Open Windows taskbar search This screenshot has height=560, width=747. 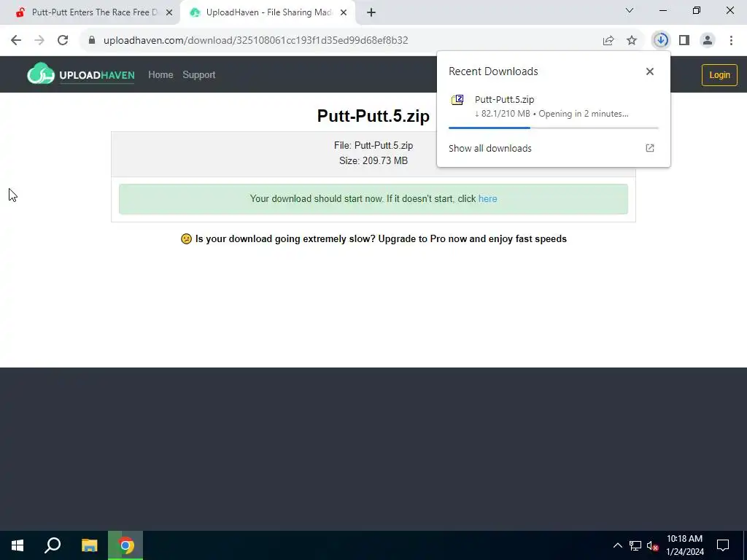[53, 545]
